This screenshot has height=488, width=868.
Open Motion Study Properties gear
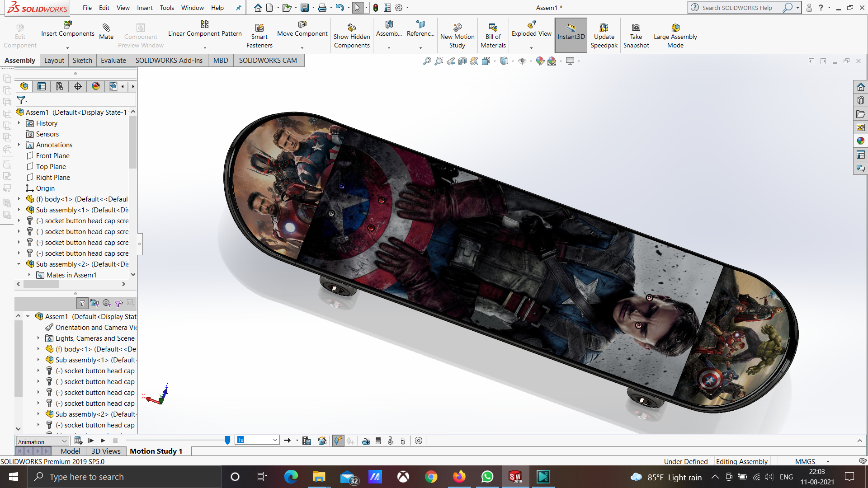point(419,441)
